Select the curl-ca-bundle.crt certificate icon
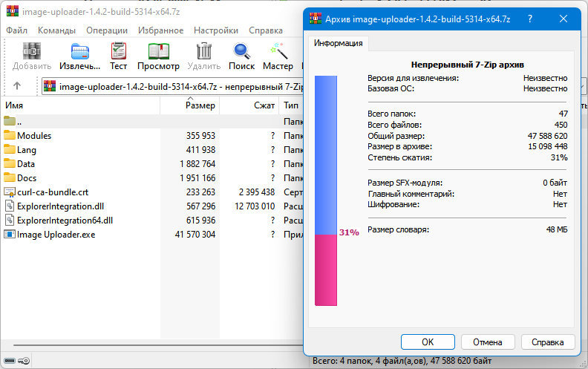Image resolution: width=588 pixels, height=369 pixels. coord(10,192)
